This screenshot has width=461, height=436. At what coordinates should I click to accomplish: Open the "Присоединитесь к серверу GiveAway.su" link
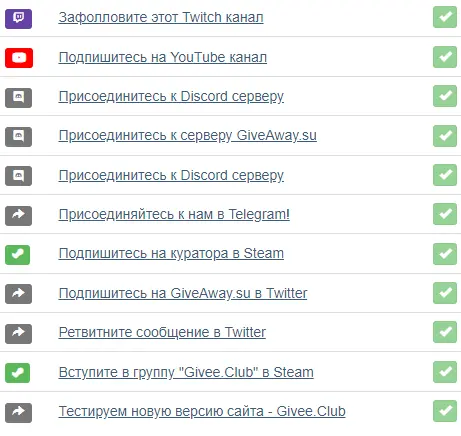point(188,136)
